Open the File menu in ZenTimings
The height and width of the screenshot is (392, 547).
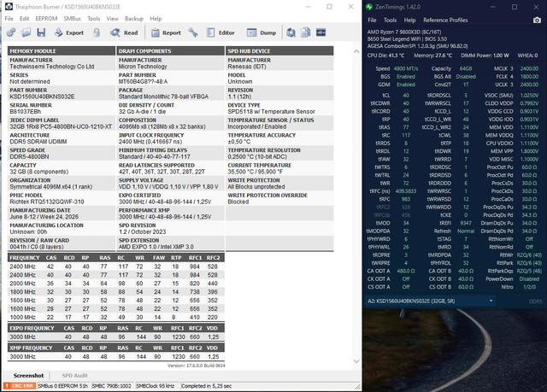[373, 20]
